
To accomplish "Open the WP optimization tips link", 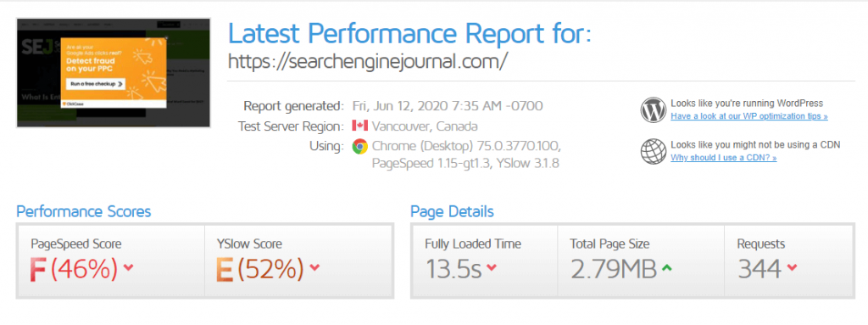I will pyautogui.click(x=749, y=116).
